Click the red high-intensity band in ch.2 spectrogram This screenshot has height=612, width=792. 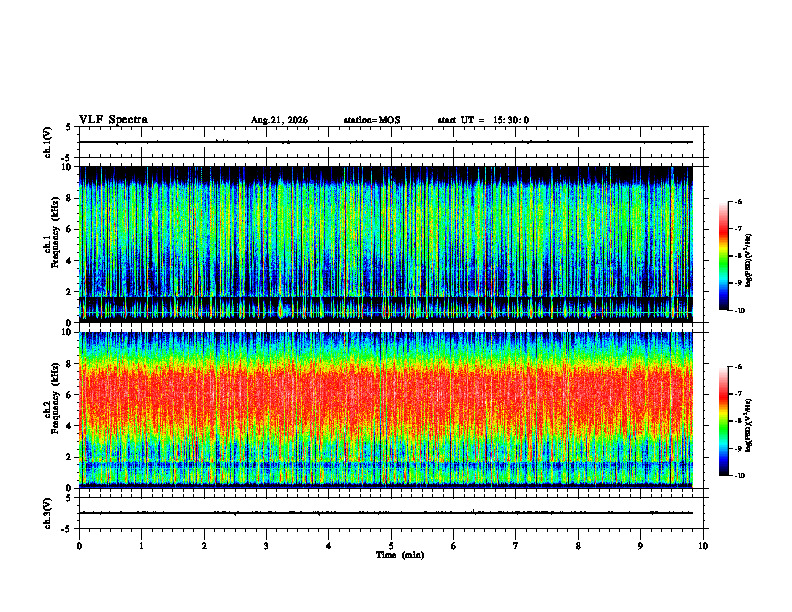click(x=386, y=396)
